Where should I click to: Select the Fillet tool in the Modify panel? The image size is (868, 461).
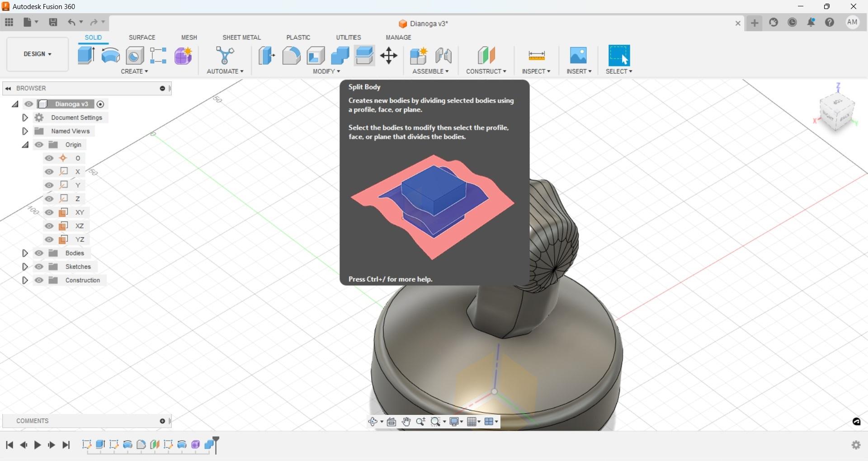click(x=291, y=56)
